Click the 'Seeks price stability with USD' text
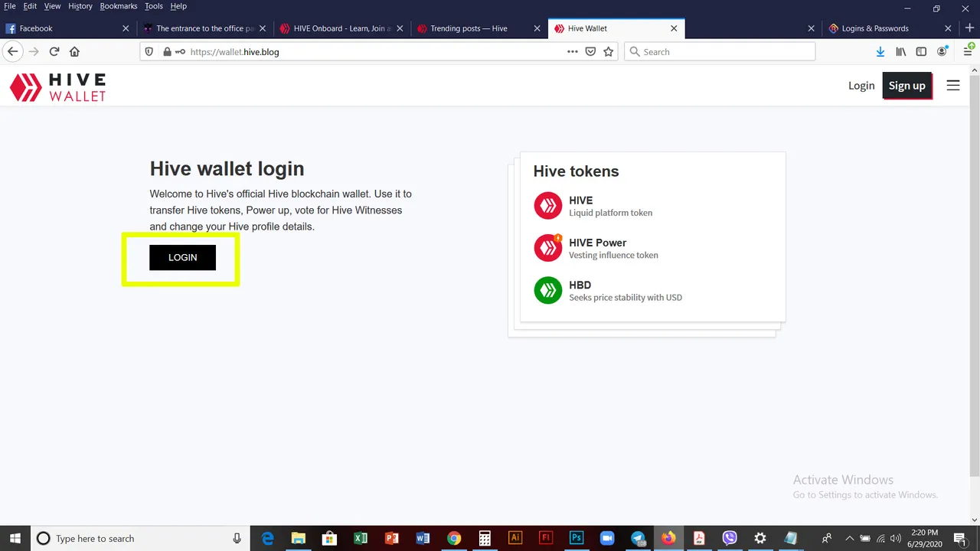Image resolution: width=980 pixels, height=551 pixels. click(626, 298)
